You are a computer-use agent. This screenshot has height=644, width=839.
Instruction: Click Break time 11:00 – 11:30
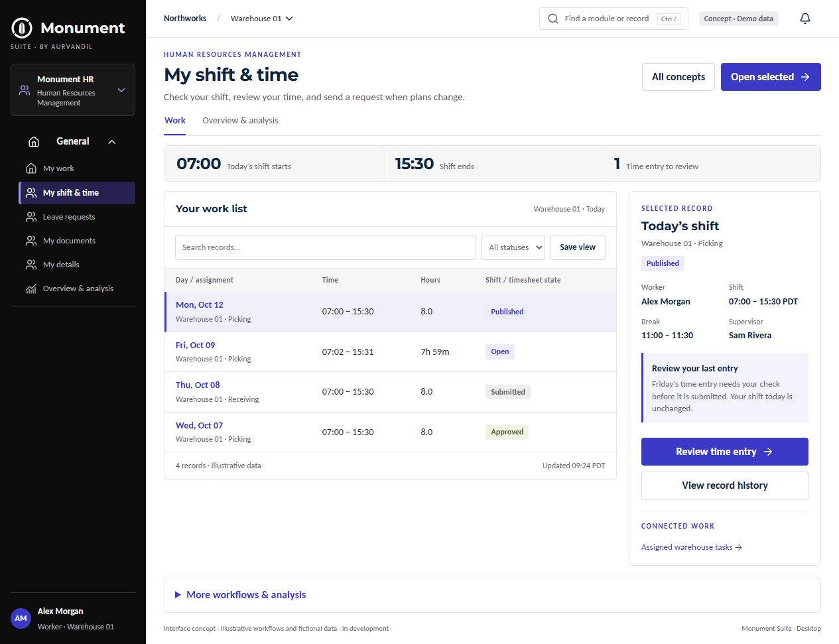coord(667,336)
